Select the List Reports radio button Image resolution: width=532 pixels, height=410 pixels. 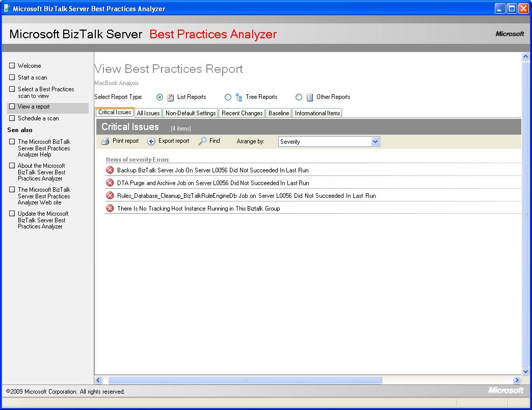click(159, 97)
